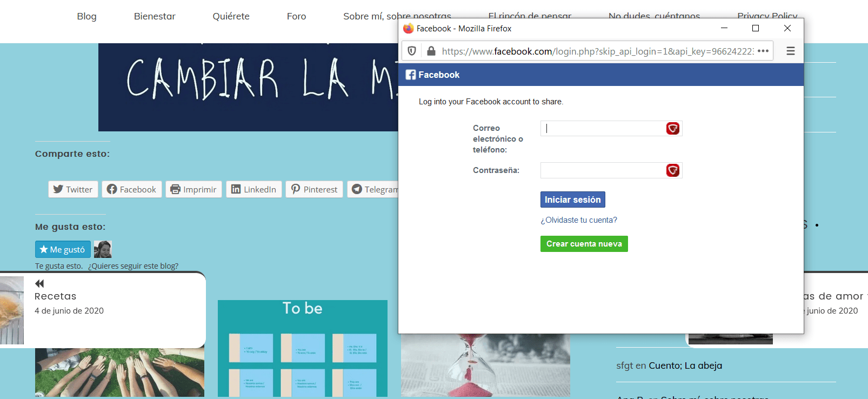Share the post on Facebook button
868x399 pixels.
pos(131,189)
